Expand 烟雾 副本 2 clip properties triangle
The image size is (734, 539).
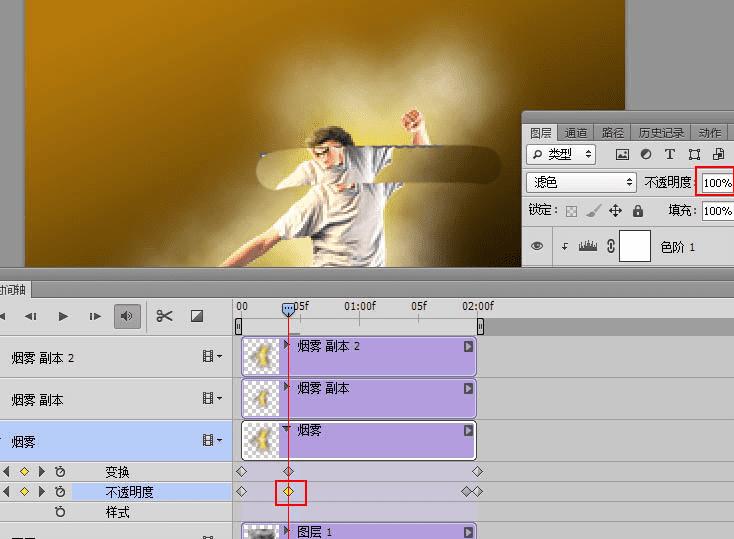click(x=286, y=346)
